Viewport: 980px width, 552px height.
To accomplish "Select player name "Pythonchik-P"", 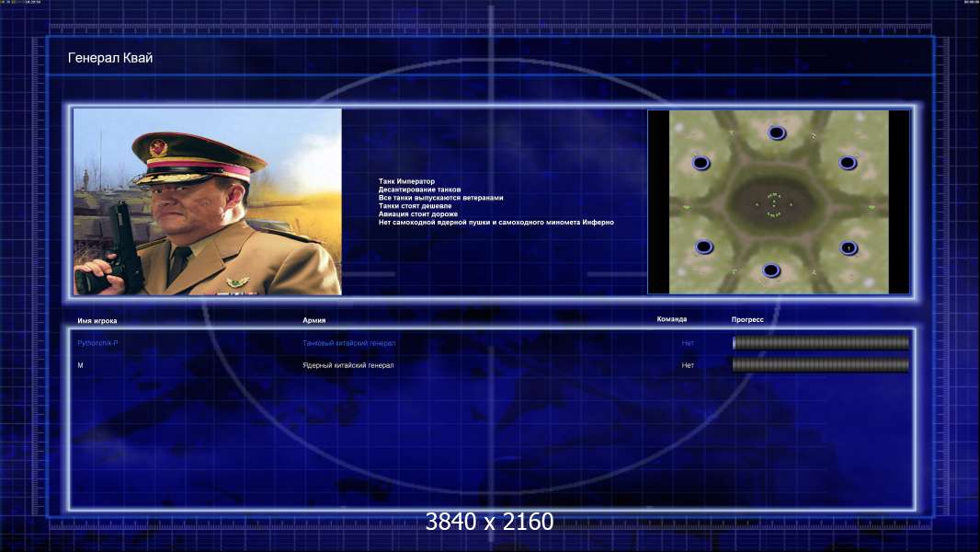I will (97, 343).
